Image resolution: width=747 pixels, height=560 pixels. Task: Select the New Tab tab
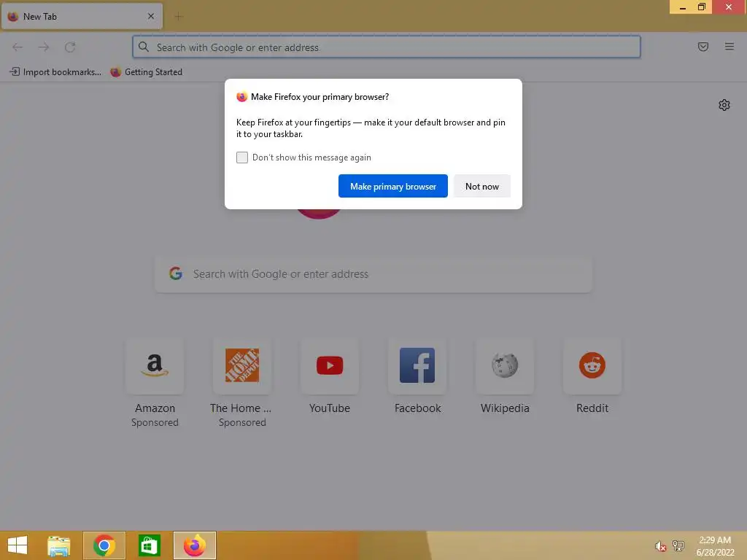(82, 16)
